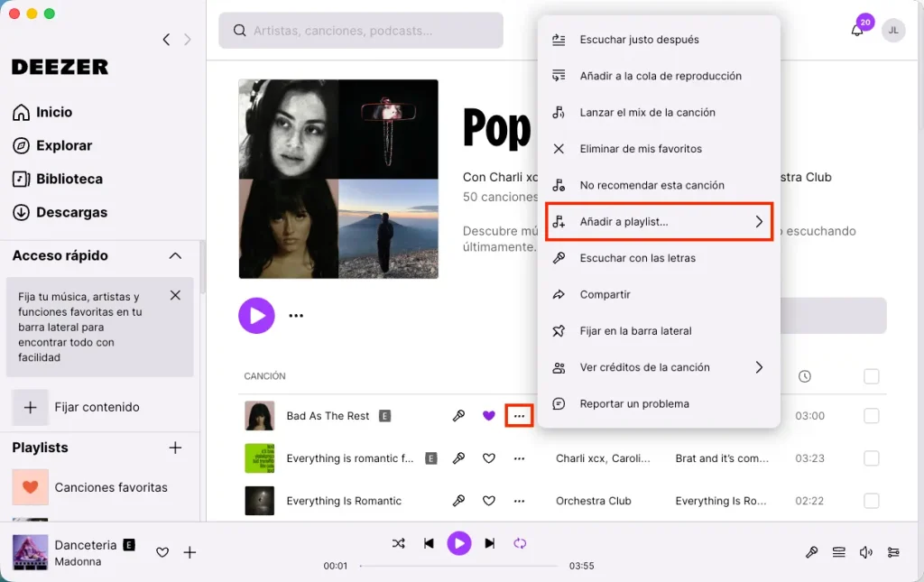924x582 pixels.
Task: Open three-dot menu for Bad As The Rest
Action: [x=519, y=416]
